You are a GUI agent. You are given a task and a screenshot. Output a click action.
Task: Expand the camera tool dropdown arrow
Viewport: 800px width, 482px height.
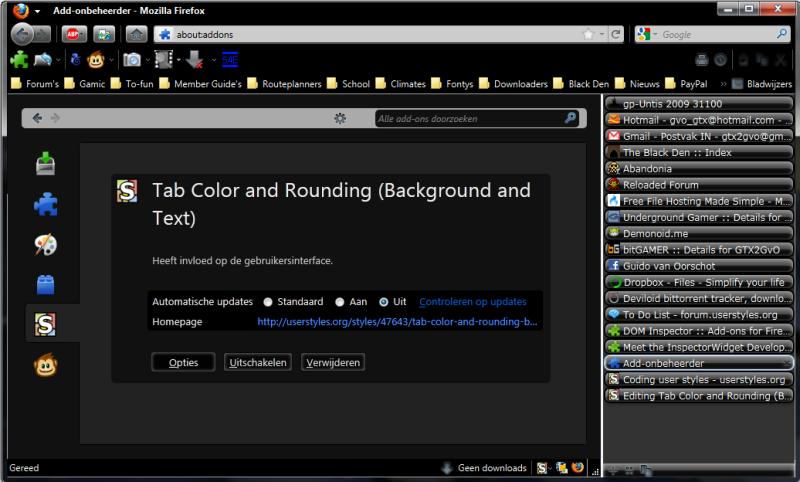point(147,60)
